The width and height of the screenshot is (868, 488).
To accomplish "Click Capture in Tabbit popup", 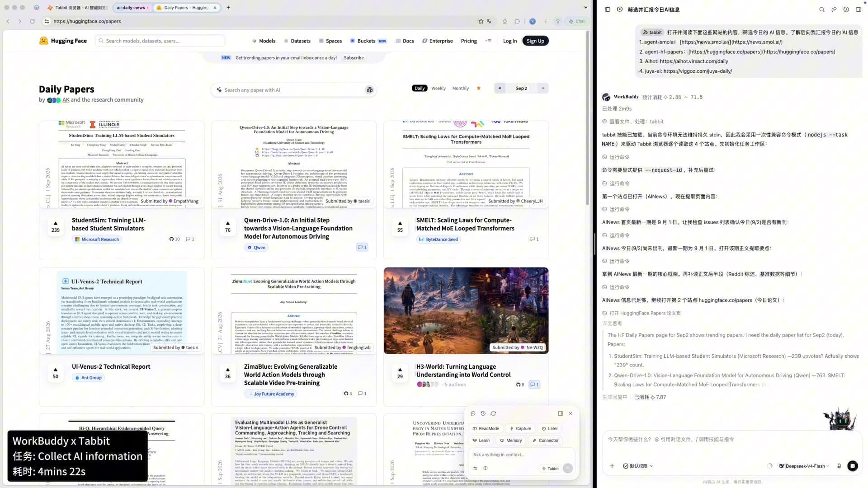I will pyautogui.click(x=520, y=429).
